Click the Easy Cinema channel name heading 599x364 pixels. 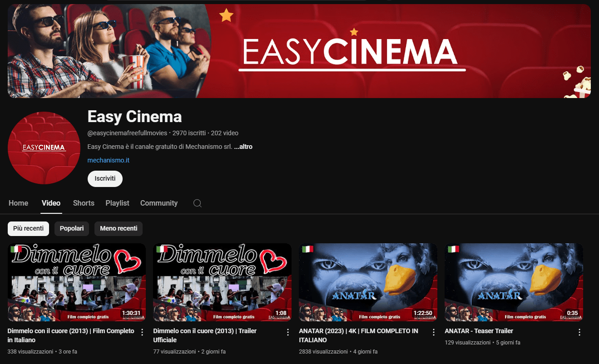click(134, 117)
